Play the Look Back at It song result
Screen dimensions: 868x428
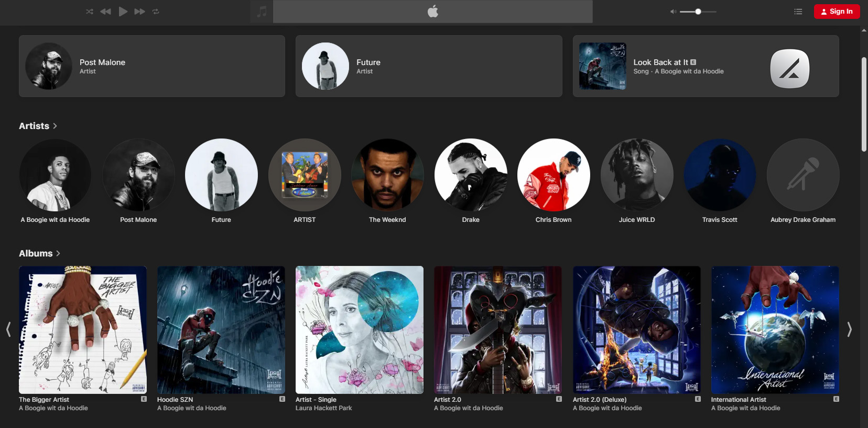(x=706, y=66)
